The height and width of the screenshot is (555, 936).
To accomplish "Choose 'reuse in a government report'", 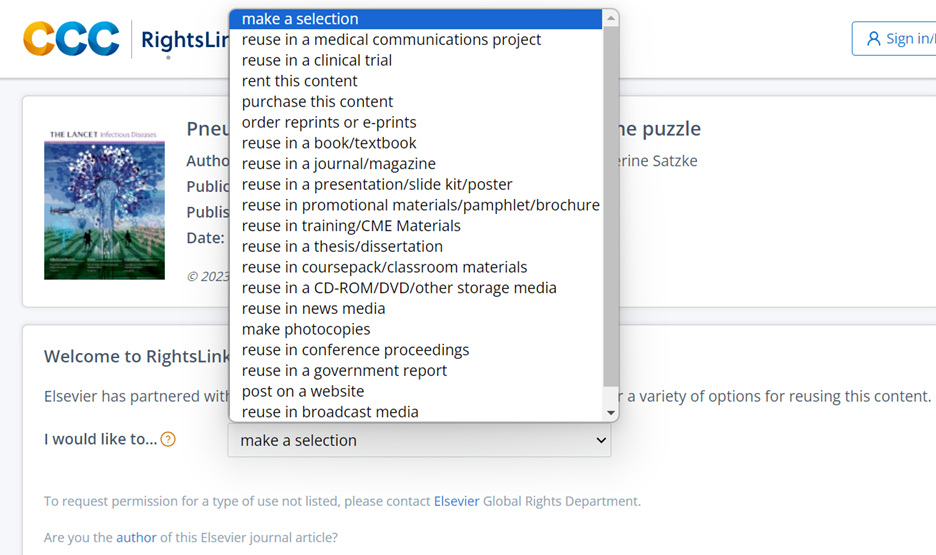I will tap(344, 370).
